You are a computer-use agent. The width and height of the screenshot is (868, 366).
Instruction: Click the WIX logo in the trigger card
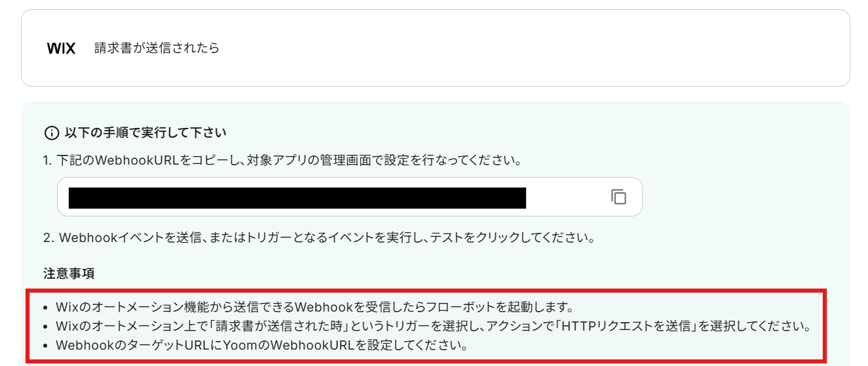pyautogui.click(x=62, y=49)
